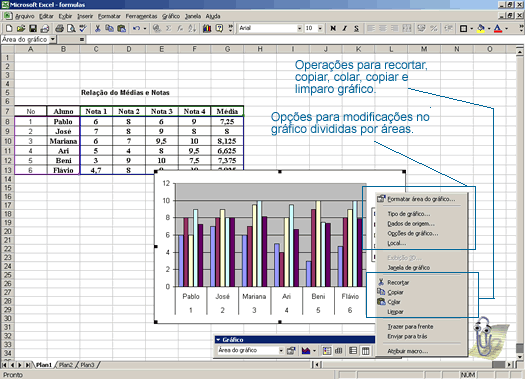Click the formula bar input field
Image resolution: width=525 pixels, height=379 pixels.
pyautogui.click(x=305, y=40)
